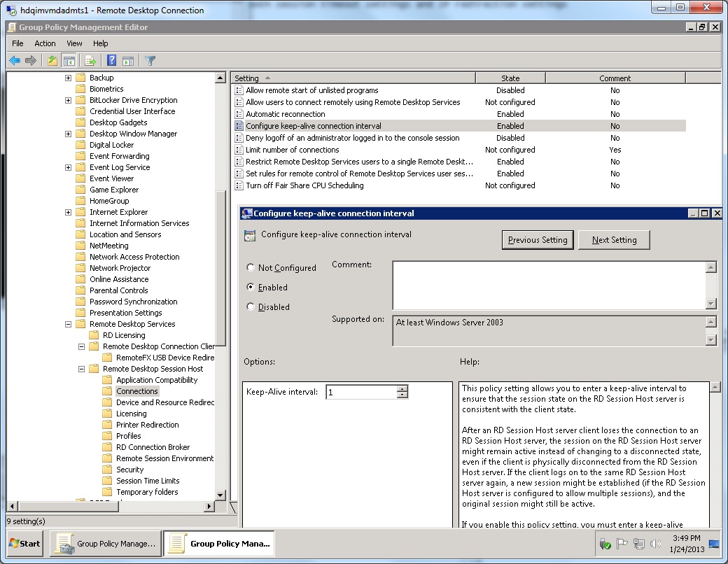Click the show desktop icon near the clock
728x564 pixels.
pyautogui.click(x=714, y=544)
